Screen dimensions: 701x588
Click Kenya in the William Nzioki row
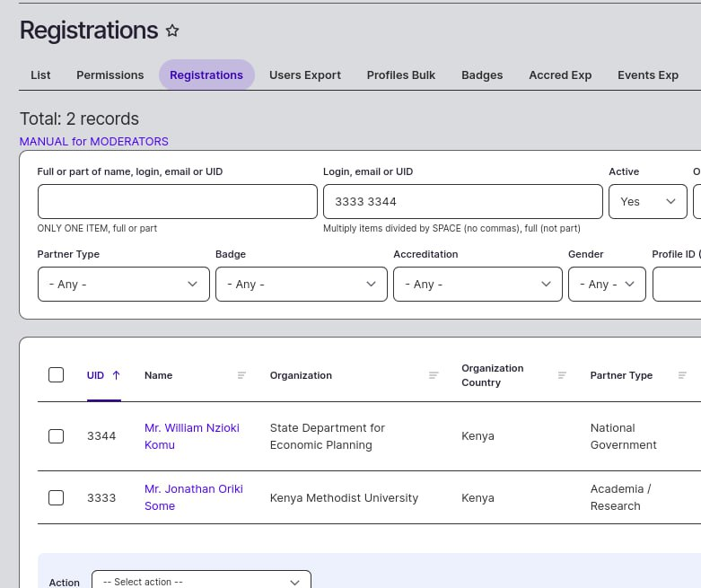pyautogui.click(x=478, y=436)
